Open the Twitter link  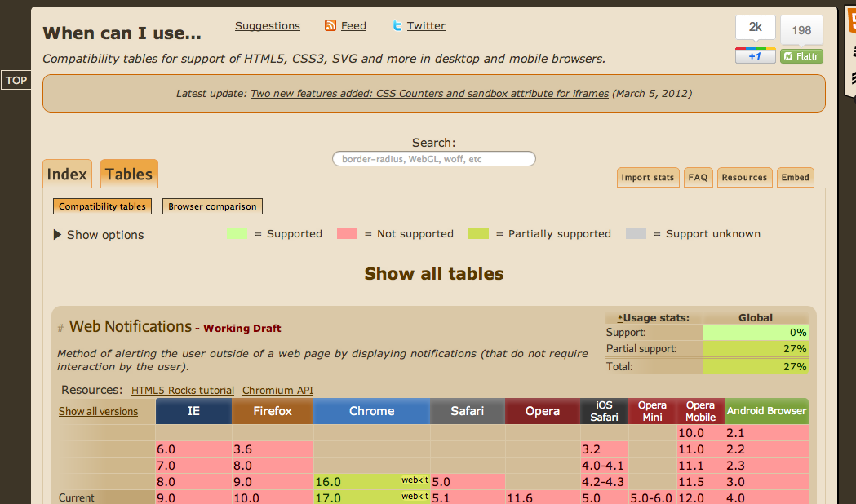426,25
